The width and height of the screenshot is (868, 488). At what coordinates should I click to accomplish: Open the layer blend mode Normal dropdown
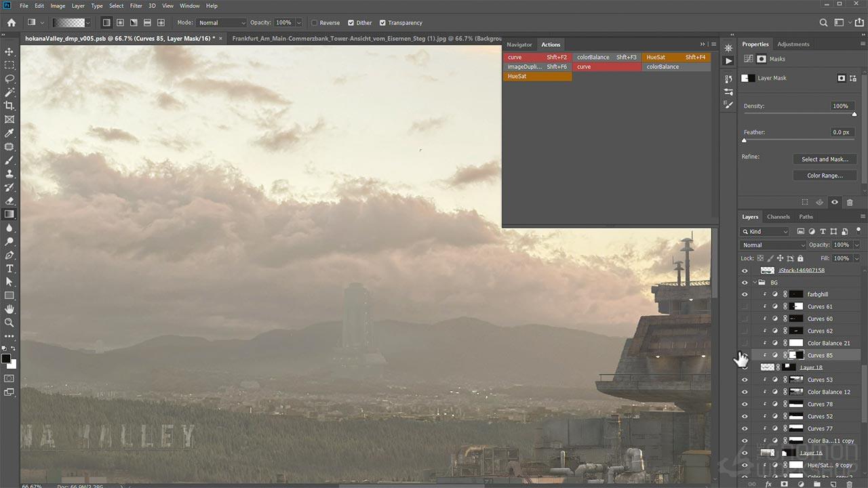pos(773,245)
